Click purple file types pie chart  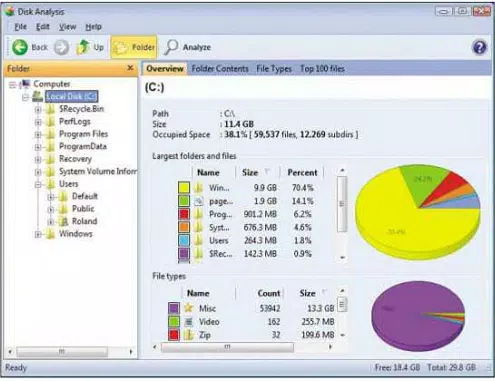point(417,315)
